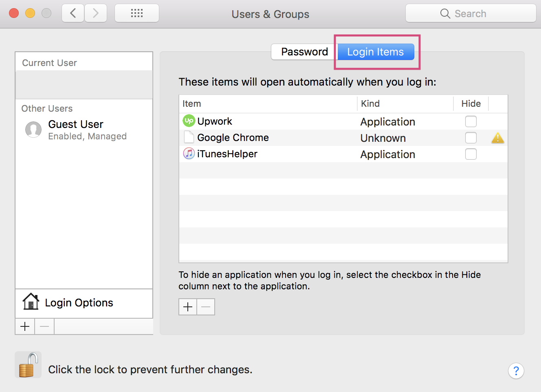Switch to the Password tab
Viewport: 541px width, 392px height.
coord(304,52)
